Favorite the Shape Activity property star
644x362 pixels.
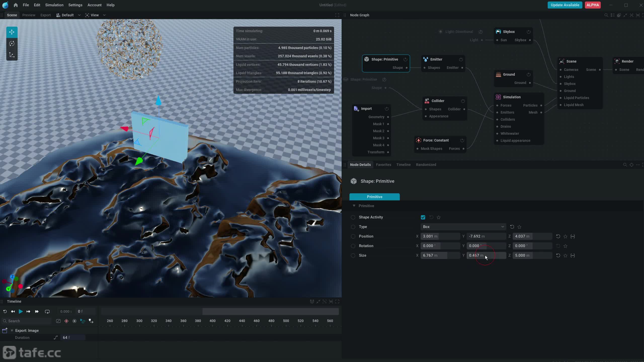[439, 217]
